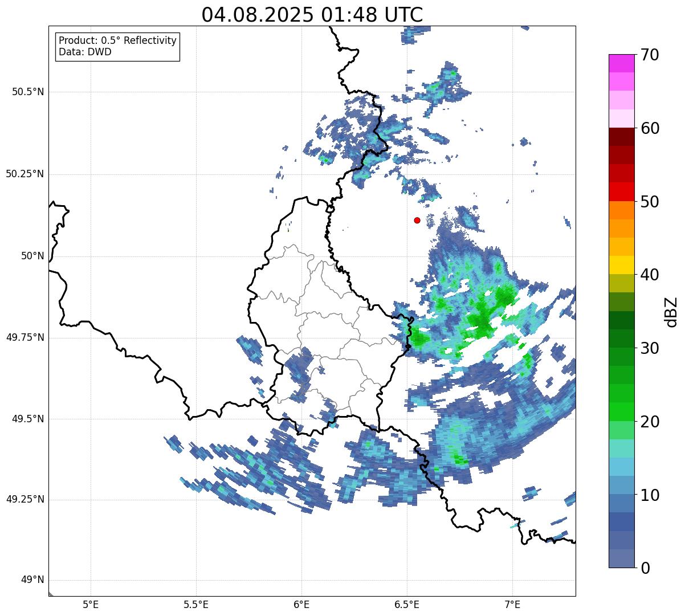Click the 7°E longitude label
The image size is (685, 616).
(512, 604)
